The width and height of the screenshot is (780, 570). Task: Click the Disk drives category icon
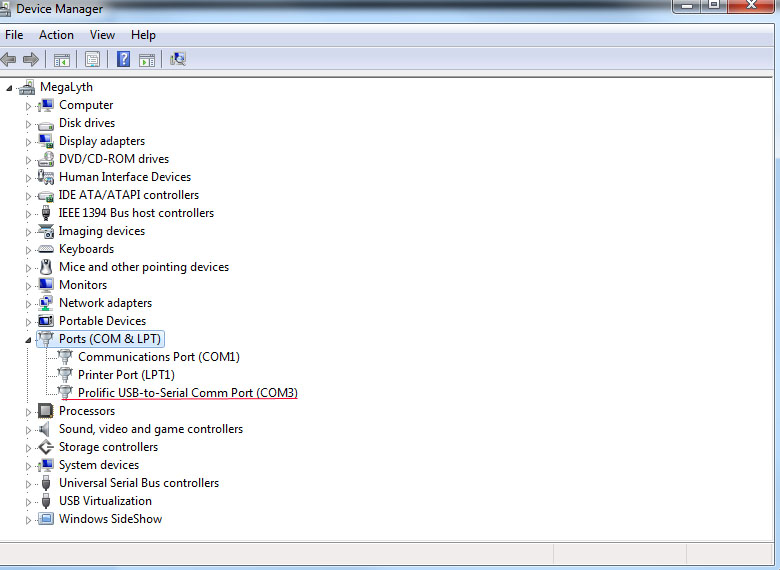(46, 124)
